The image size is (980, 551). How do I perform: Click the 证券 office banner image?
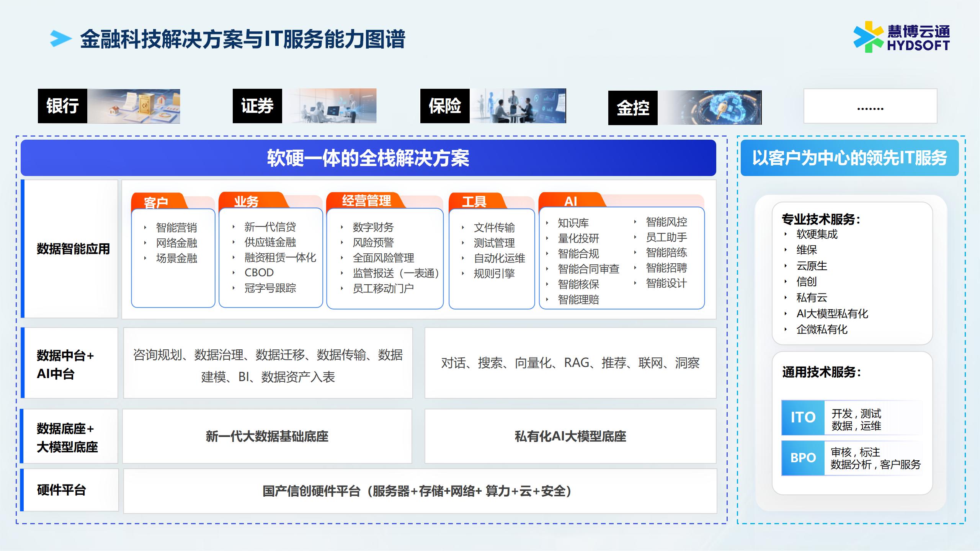pyautogui.click(x=329, y=106)
